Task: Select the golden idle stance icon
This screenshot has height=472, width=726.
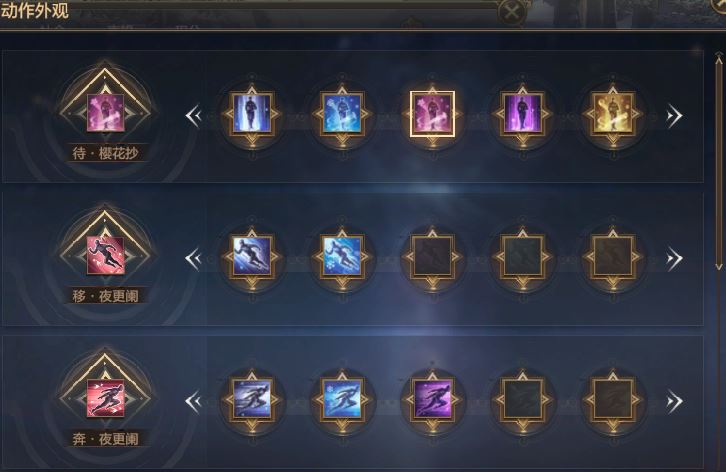Action: (x=613, y=114)
